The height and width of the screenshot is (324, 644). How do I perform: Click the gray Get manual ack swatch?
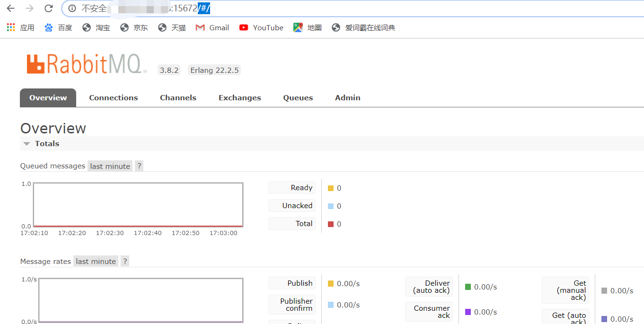(604, 291)
